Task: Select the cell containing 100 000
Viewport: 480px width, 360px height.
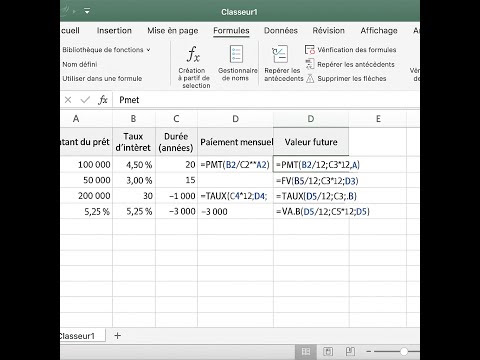Action: tap(86, 165)
